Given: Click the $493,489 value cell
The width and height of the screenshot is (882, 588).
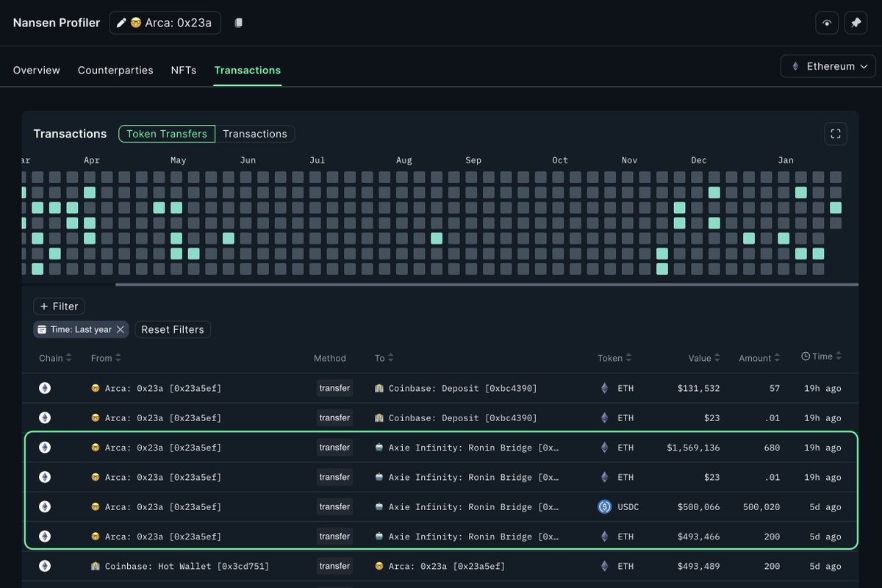Looking at the screenshot, I should tap(699, 566).
